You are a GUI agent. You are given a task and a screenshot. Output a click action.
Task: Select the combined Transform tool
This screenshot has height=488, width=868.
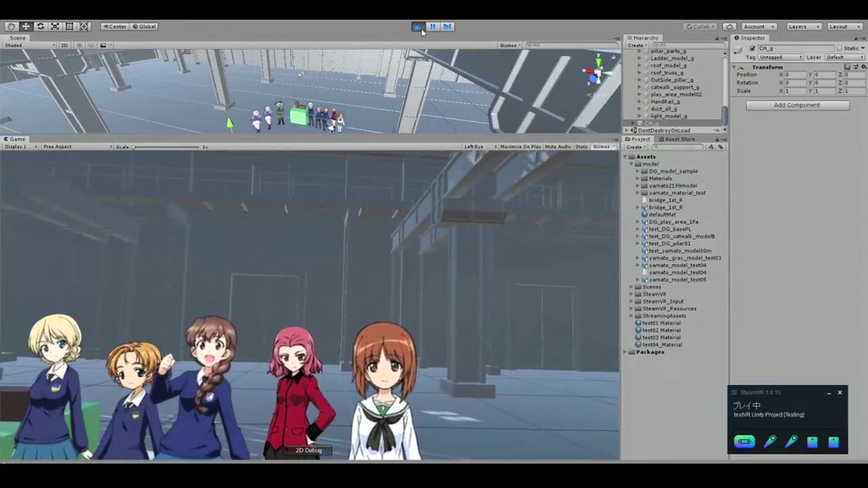84,26
